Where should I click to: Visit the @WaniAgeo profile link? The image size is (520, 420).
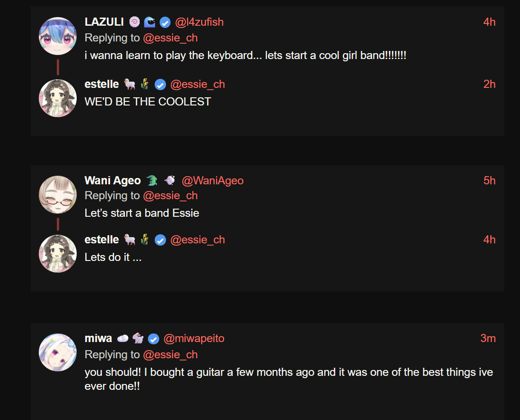point(212,181)
